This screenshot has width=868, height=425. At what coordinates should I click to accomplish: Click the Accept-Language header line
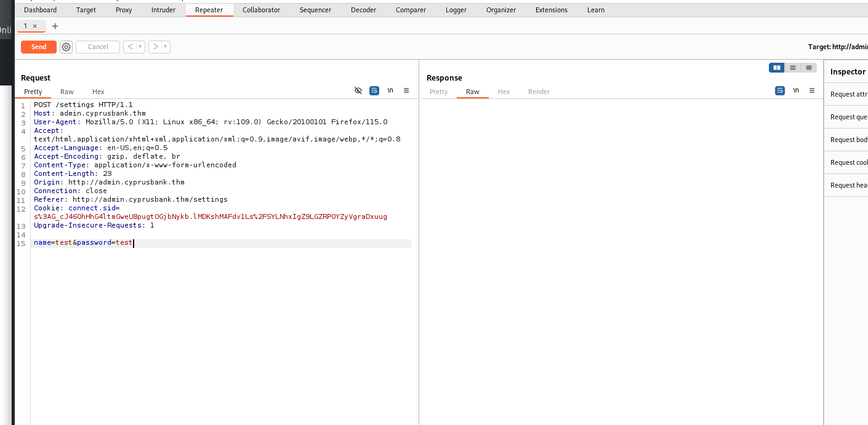pyautogui.click(x=101, y=148)
